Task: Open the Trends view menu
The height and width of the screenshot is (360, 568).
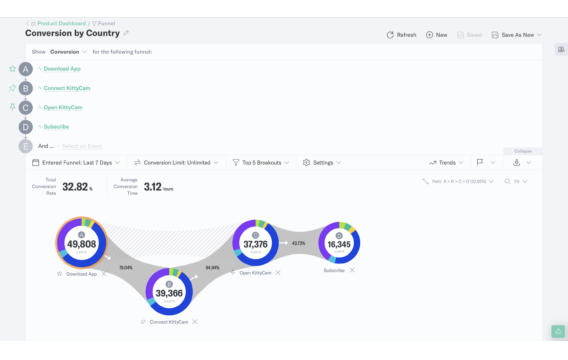Action: [446, 163]
